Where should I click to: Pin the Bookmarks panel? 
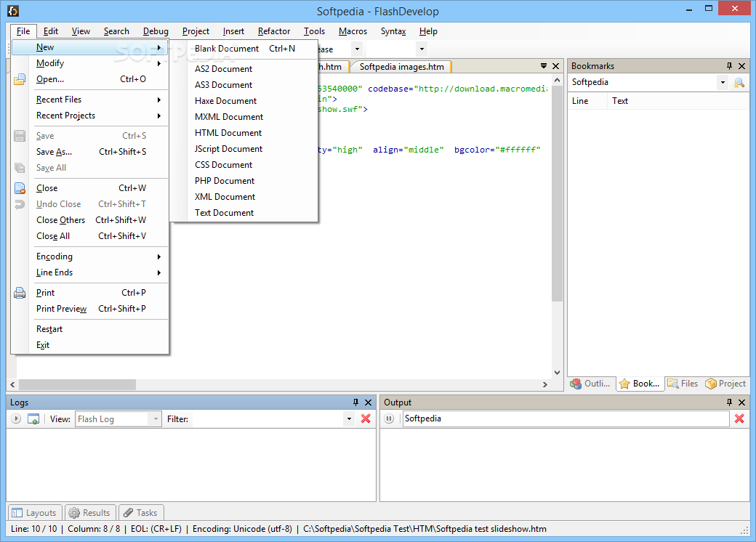pyautogui.click(x=729, y=66)
